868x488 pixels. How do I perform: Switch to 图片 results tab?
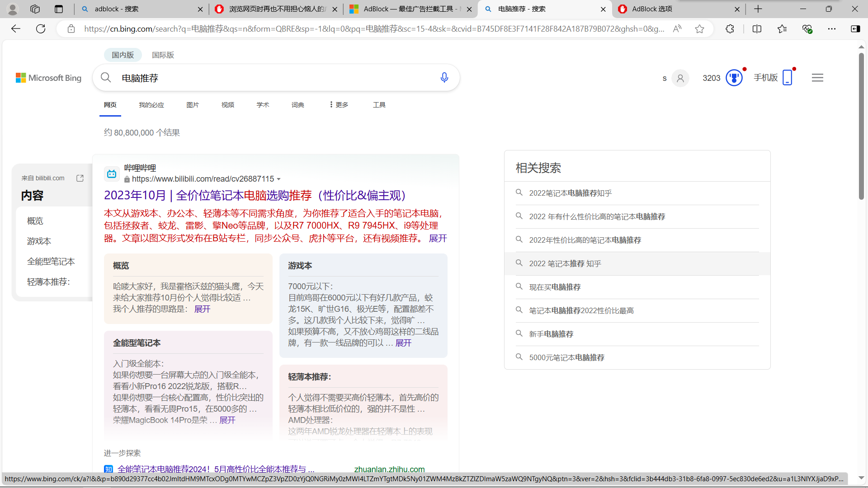pyautogui.click(x=193, y=105)
